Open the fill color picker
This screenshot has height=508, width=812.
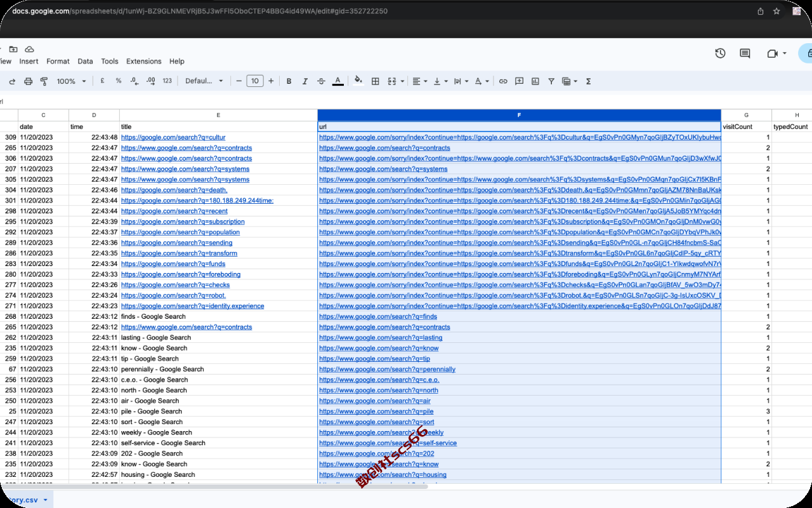358,81
